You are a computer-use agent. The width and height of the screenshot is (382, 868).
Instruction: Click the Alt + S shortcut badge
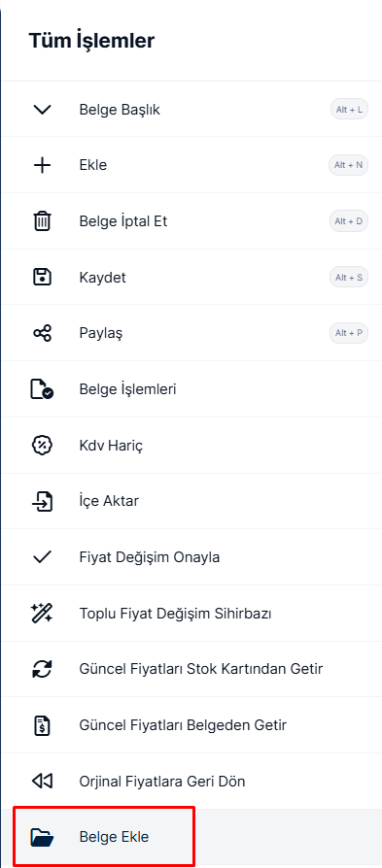click(349, 278)
